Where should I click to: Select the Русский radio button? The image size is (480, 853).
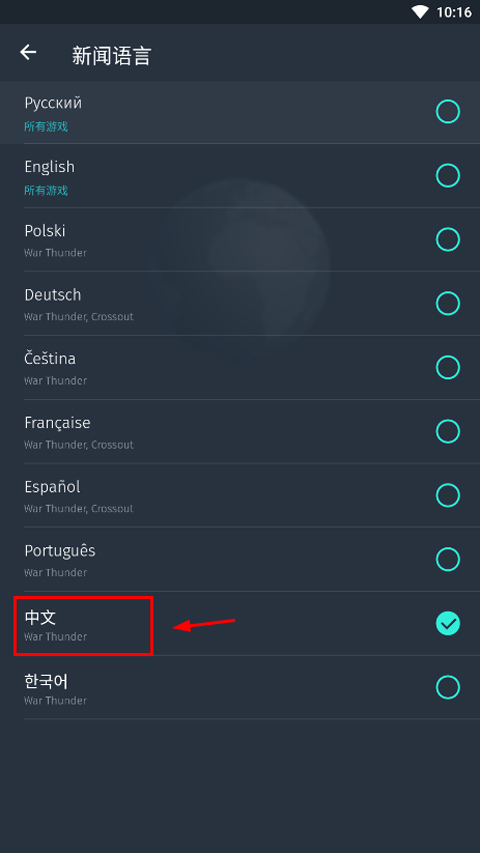[x=448, y=112]
